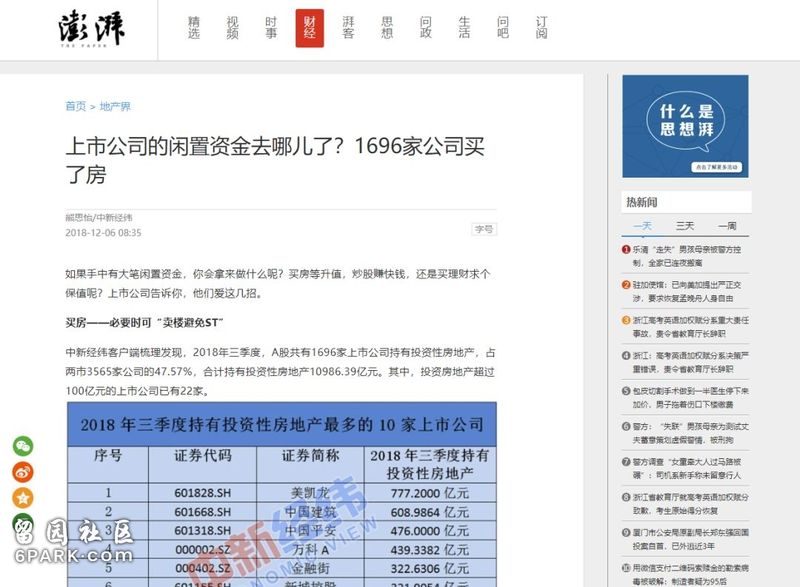Click the value 777.2000 亿元
Screen dimensions: 800x587
(x=430, y=493)
